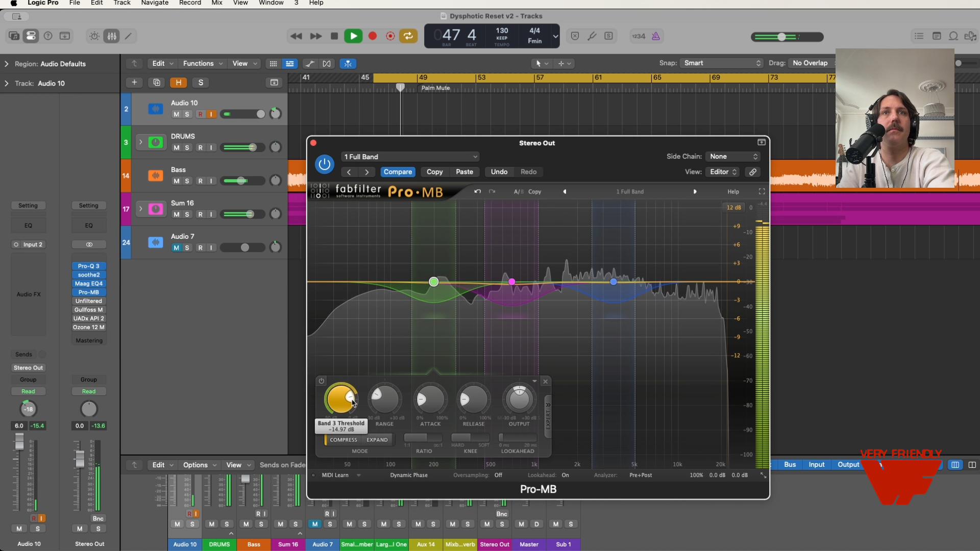The height and width of the screenshot is (551, 980).
Task: Click the Compare button
Action: tap(398, 172)
